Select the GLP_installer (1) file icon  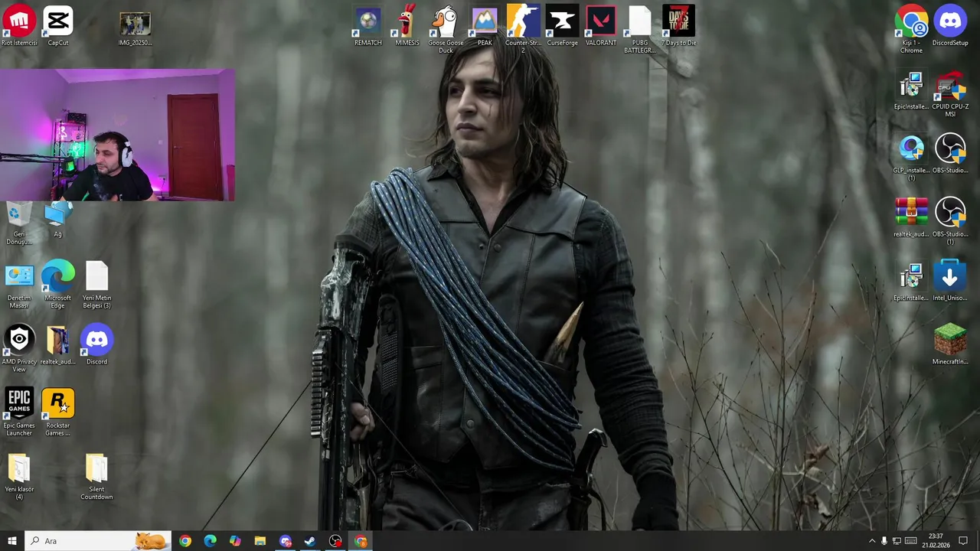pos(911,158)
